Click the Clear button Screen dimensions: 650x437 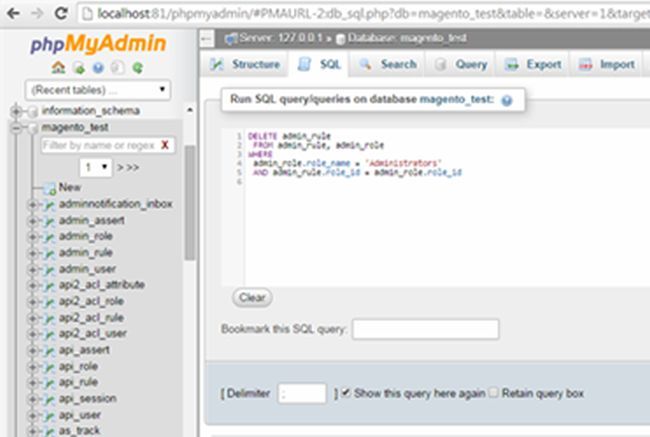tap(252, 297)
